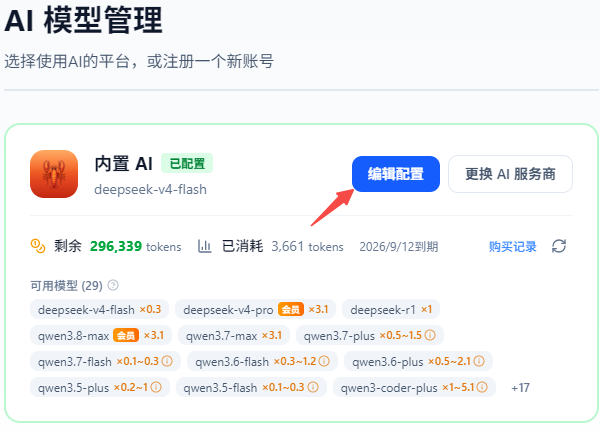Screen dimensions: 600x433
Task: Select the qwen3.5-flash model chip
Action: point(251,387)
